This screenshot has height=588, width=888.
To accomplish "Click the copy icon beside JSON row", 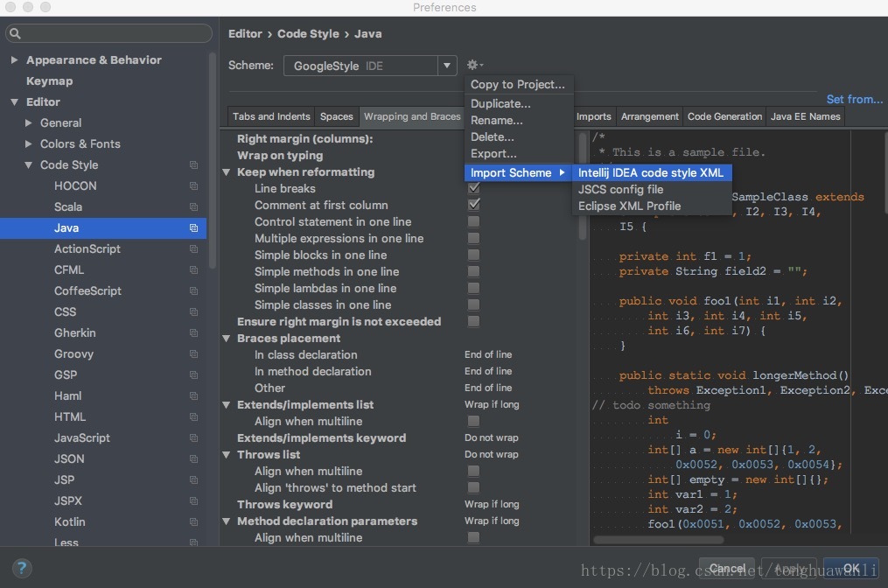I will (x=193, y=458).
